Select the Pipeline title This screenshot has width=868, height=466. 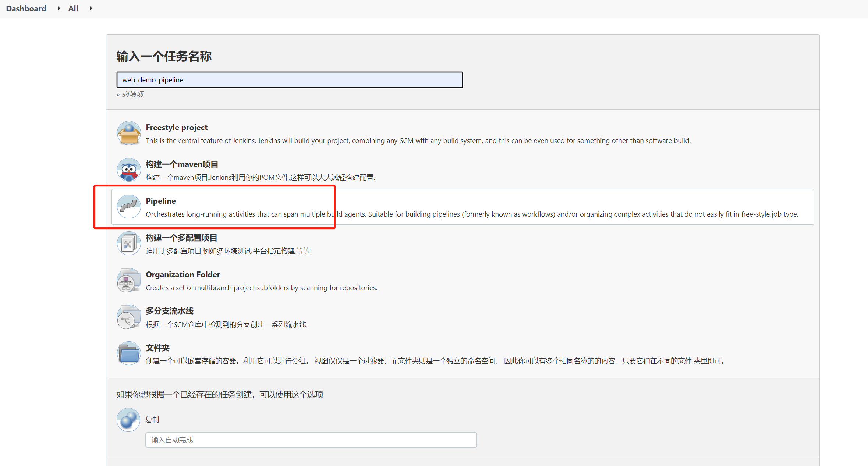(161, 201)
